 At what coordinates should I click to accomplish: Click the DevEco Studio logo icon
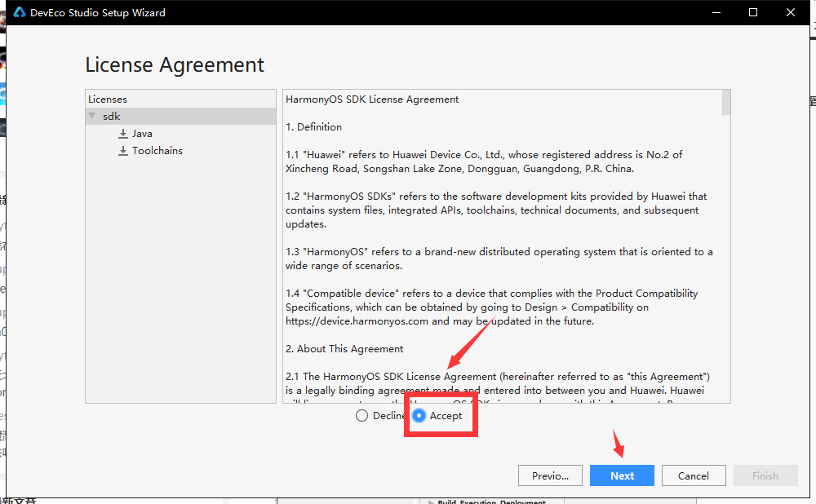coord(20,12)
